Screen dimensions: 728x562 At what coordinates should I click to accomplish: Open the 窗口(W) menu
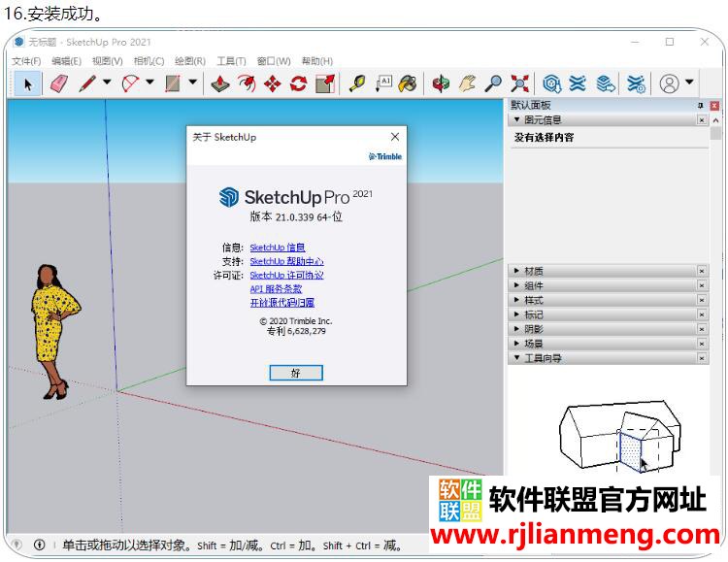pos(274,61)
